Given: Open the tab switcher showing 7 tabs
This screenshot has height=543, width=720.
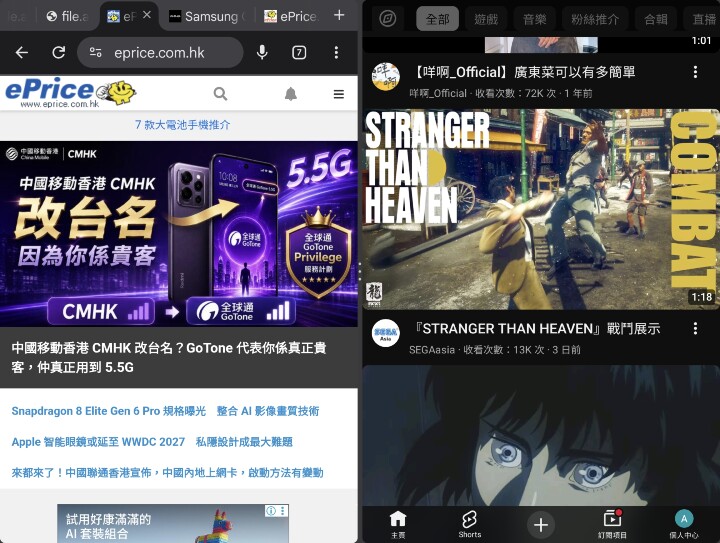Looking at the screenshot, I should click(299, 52).
